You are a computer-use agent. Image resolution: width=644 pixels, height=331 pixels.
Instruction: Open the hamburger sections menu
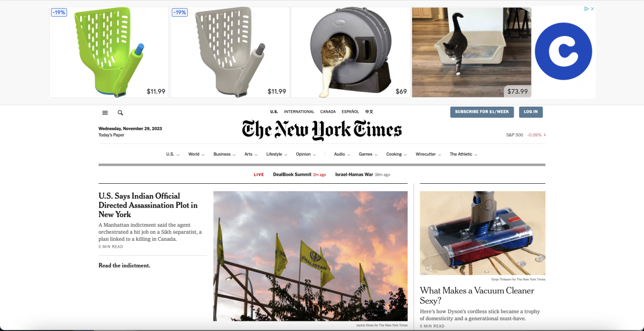click(x=105, y=113)
